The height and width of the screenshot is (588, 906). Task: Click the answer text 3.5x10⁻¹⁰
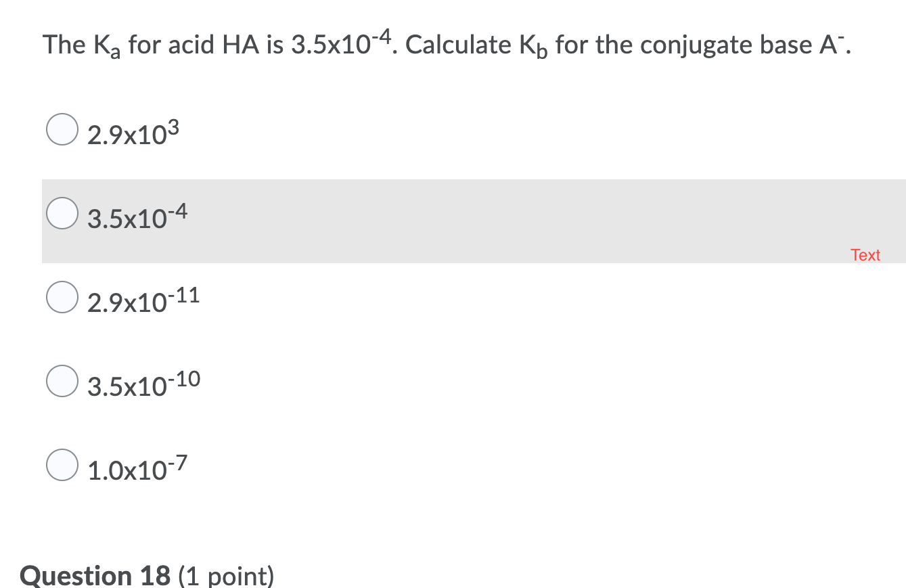[x=144, y=382]
